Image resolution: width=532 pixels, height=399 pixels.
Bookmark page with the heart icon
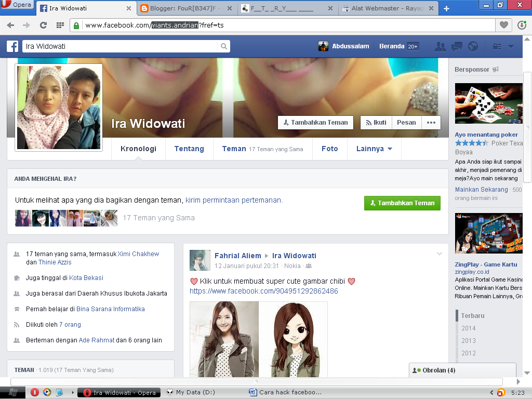tap(504, 25)
